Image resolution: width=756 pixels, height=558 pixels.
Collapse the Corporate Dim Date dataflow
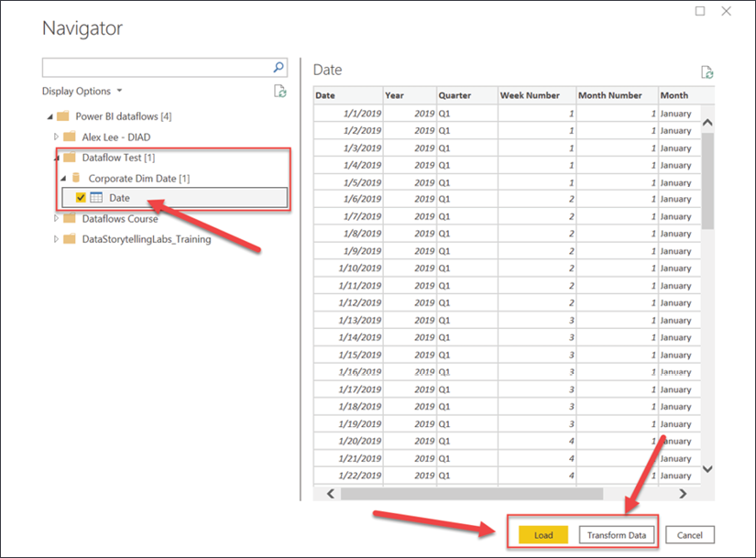click(63, 179)
